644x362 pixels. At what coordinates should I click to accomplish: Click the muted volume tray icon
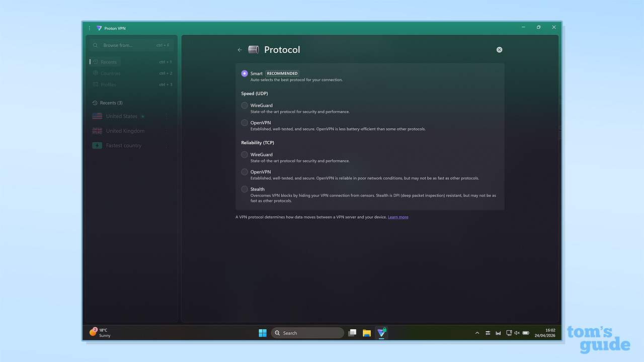517,333
